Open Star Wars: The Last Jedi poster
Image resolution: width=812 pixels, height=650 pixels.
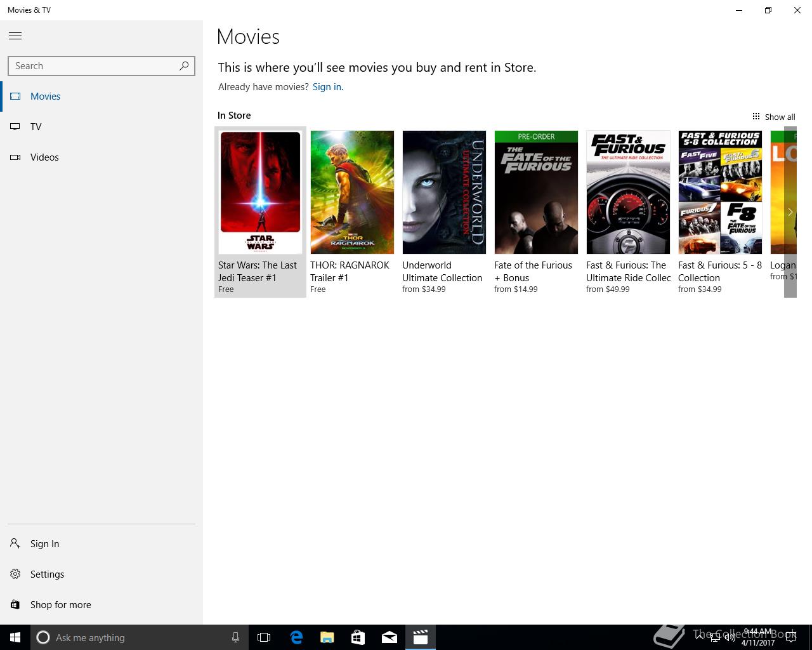pos(260,192)
